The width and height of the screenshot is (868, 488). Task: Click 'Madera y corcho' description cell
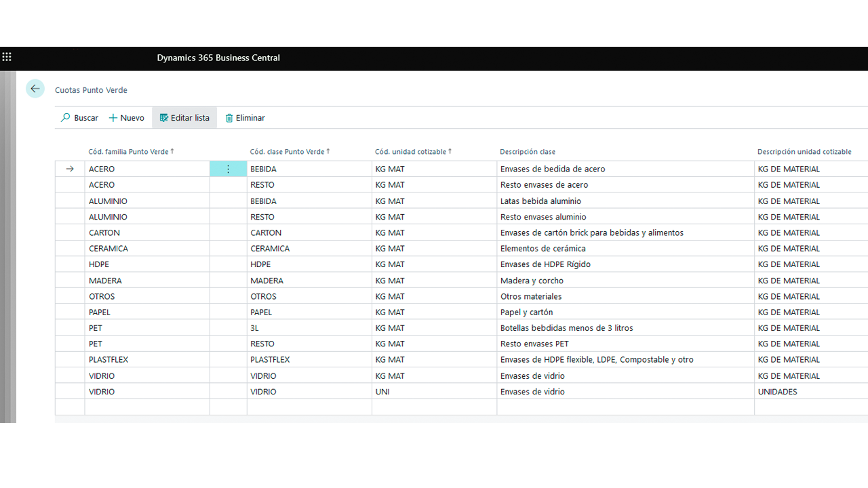(x=625, y=281)
